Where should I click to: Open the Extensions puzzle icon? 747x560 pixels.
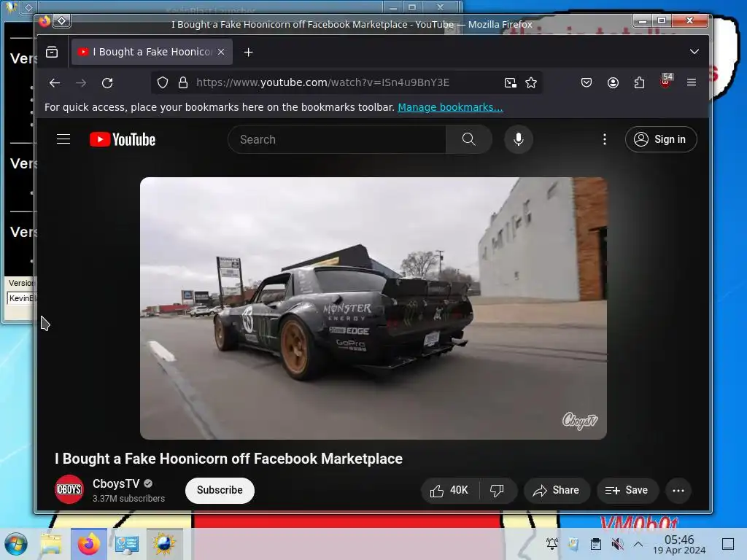(x=639, y=83)
